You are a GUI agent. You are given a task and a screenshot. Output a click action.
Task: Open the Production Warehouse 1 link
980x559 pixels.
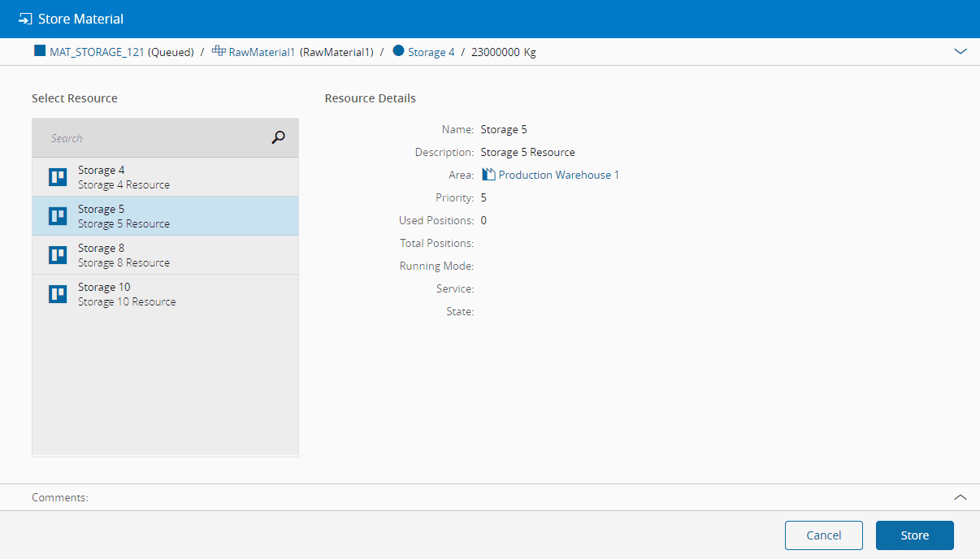[x=558, y=175]
